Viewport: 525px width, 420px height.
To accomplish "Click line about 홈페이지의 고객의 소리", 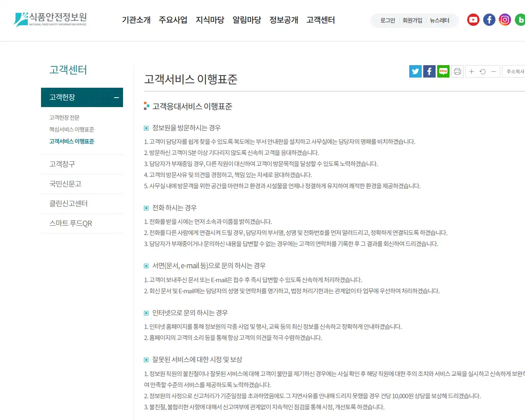I will point(233,338).
